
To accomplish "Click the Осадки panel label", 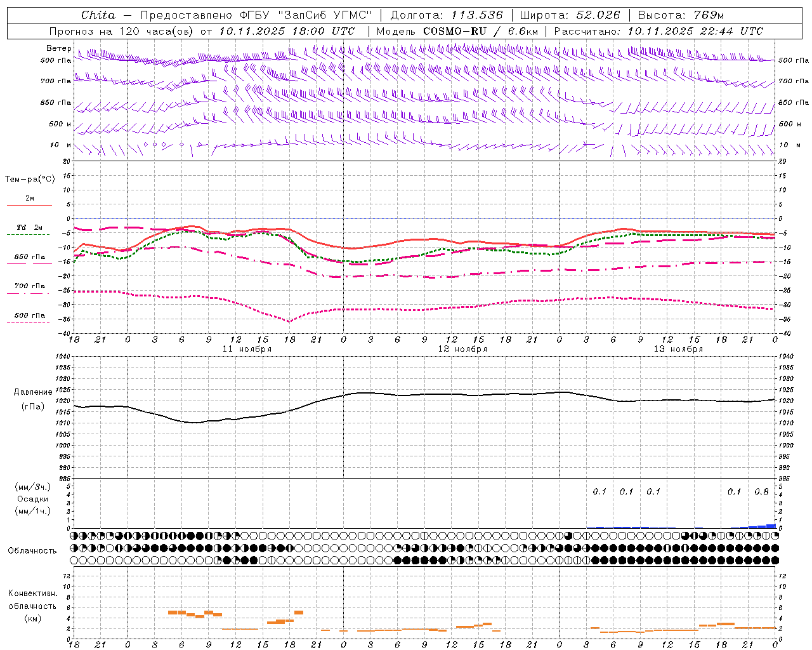I will coord(33,499).
